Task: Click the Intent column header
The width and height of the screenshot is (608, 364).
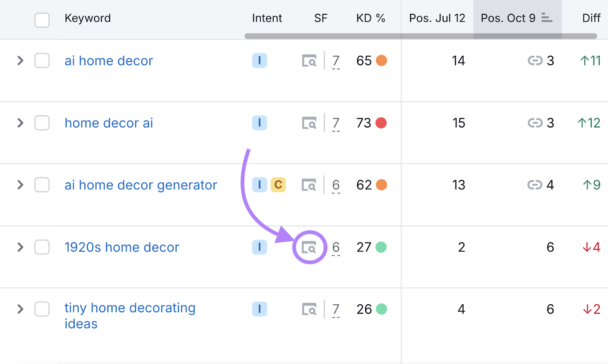Action: 267,18
